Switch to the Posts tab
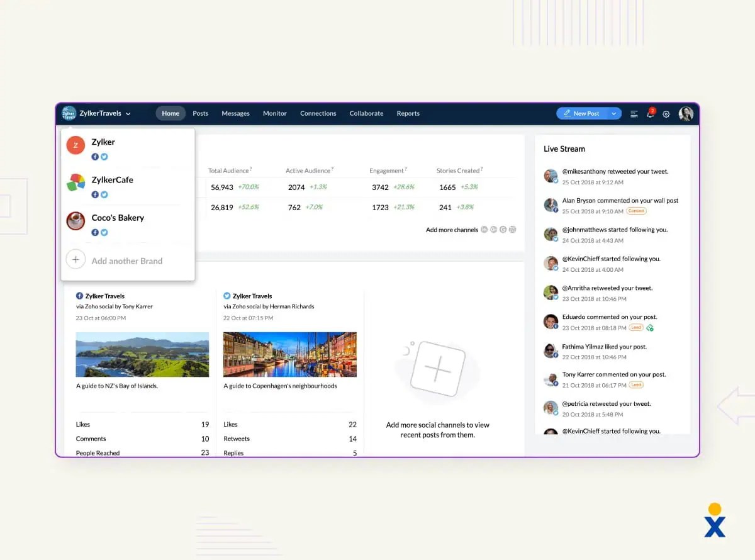 point(200,113)
